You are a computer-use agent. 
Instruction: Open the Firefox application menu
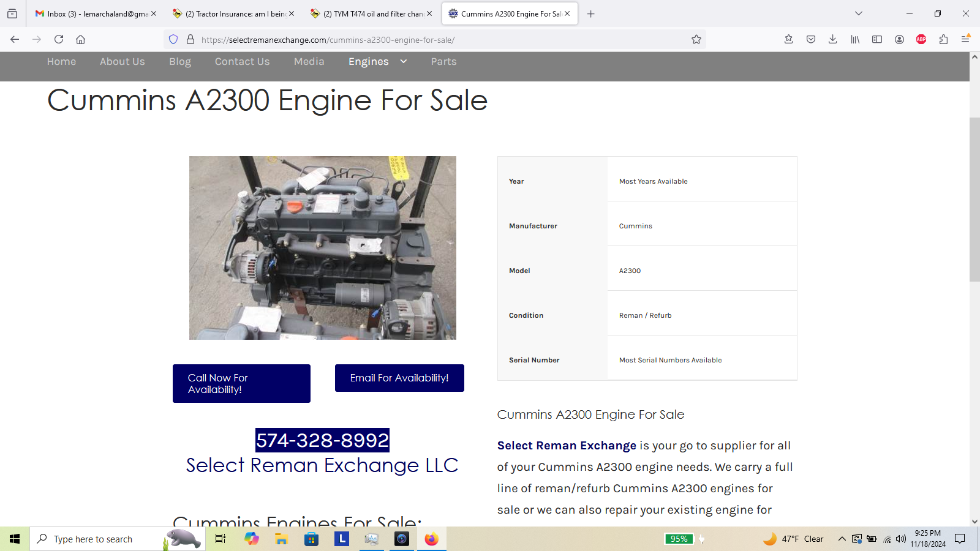pyautogui.click(x=965, y=39)
